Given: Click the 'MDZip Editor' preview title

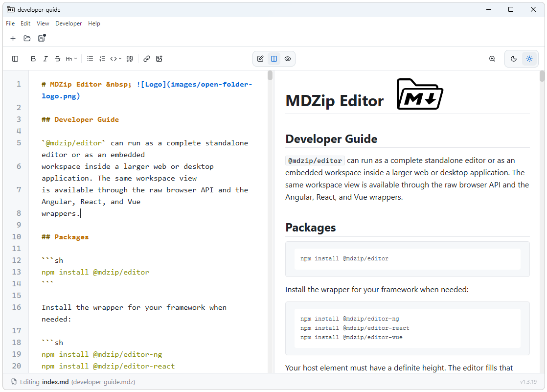Looking at the screenshot, I should (335, 101).
